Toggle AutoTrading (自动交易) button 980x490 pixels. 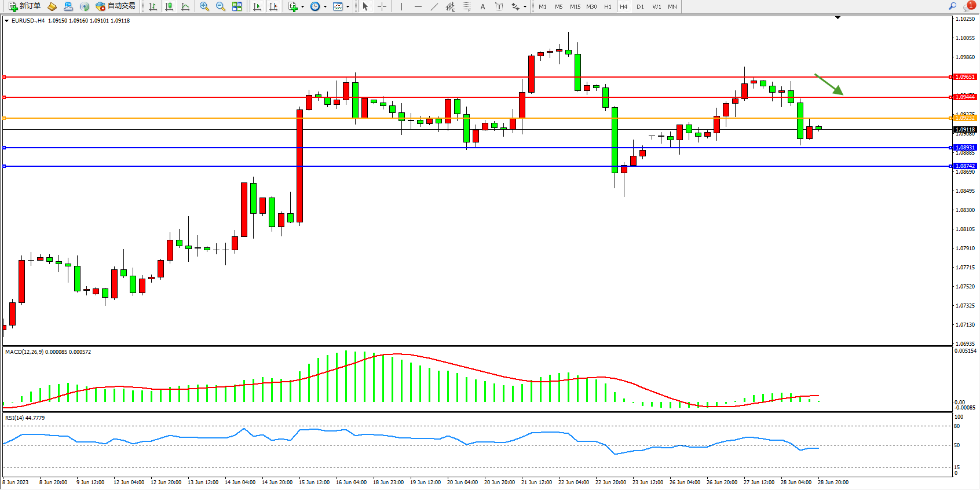pyautogui.click(x=116, y=6)
